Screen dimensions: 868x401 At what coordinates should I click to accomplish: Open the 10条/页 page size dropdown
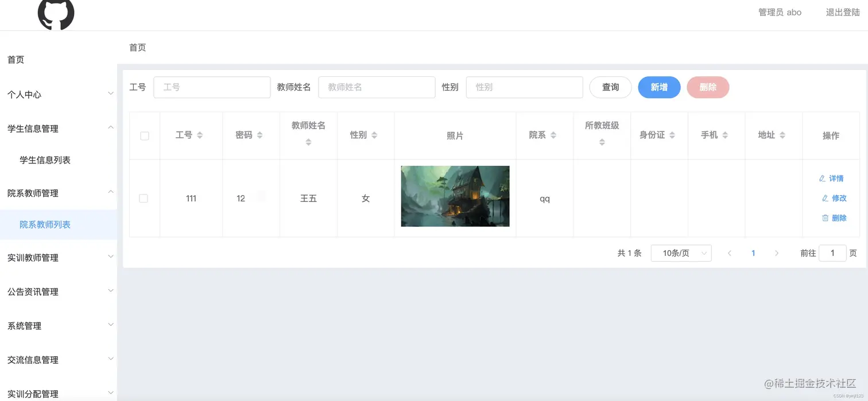tap(681, 253)
